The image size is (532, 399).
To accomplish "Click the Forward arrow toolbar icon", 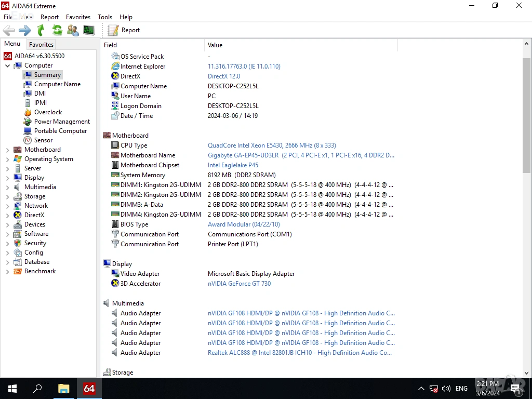I will [24, 30].
